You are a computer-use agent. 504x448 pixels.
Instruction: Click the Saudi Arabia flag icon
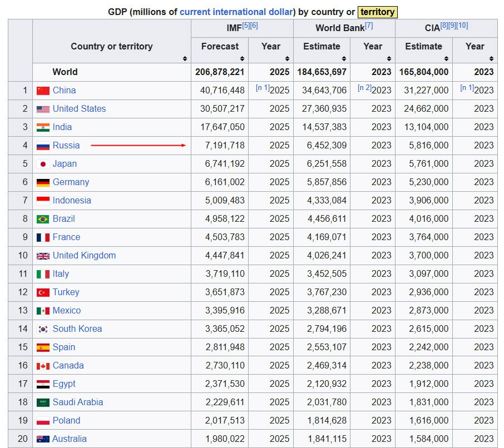pyautogui.click(x=43, y=402)
